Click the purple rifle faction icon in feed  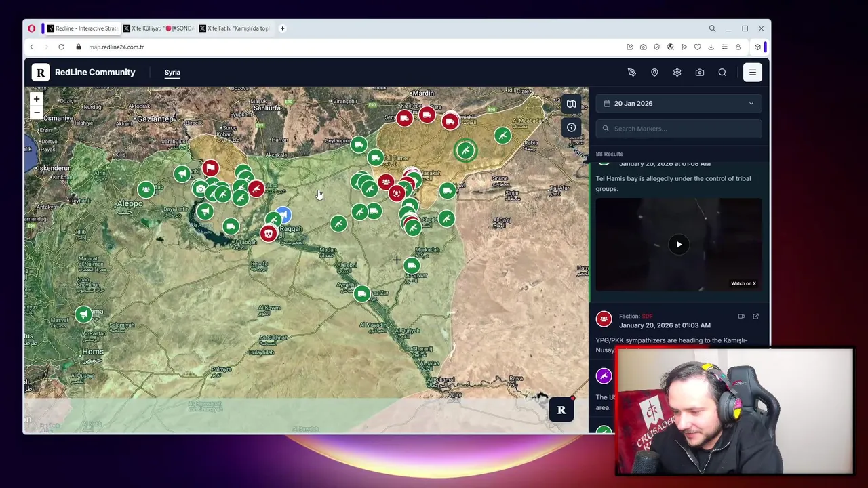coord(604,375)
